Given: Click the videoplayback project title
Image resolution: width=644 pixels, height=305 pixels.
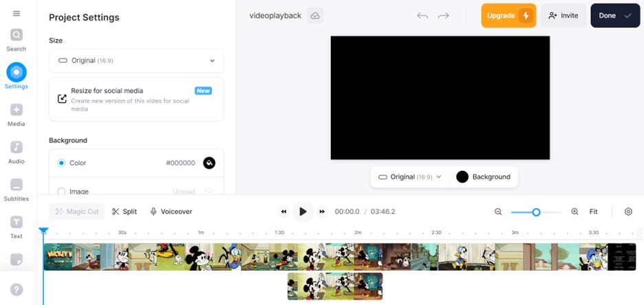Looking at the screenshot, I should click(x=275, y=16).
